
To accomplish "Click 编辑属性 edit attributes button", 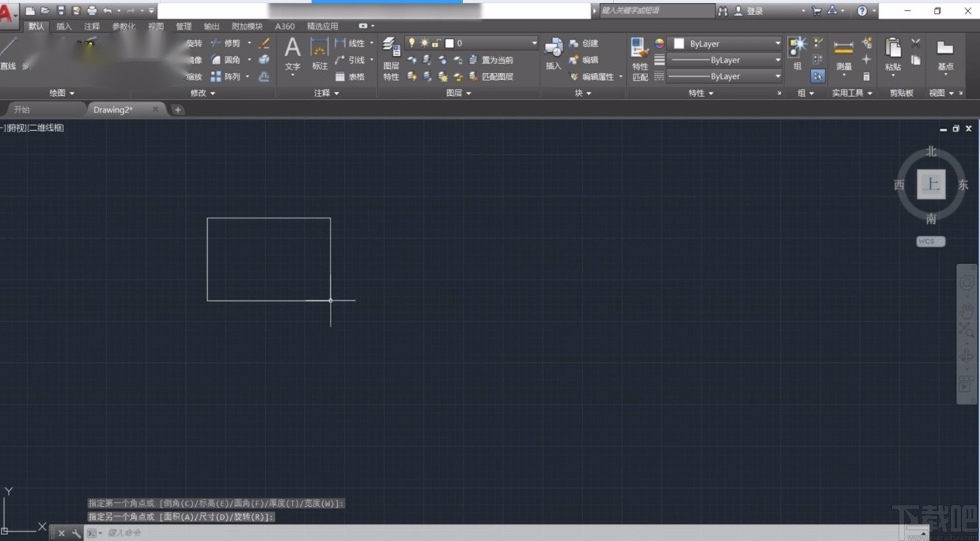I will 592,77.
